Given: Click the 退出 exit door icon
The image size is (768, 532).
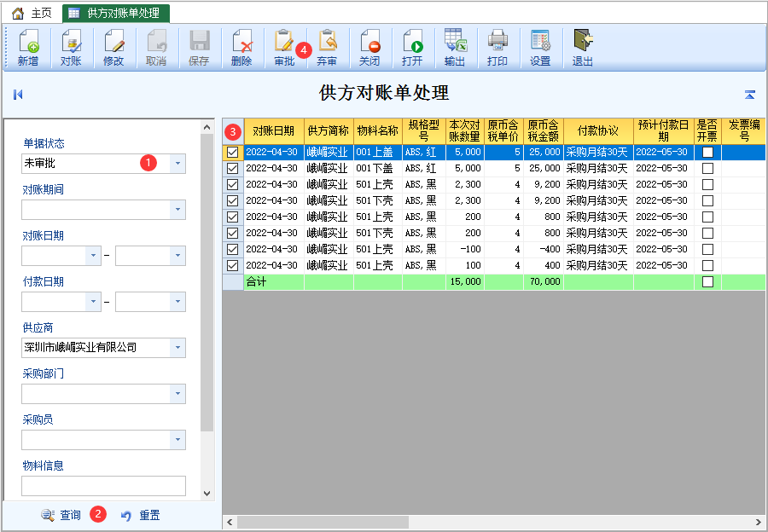Looking at the screenshot, I should tap(582, 48).
